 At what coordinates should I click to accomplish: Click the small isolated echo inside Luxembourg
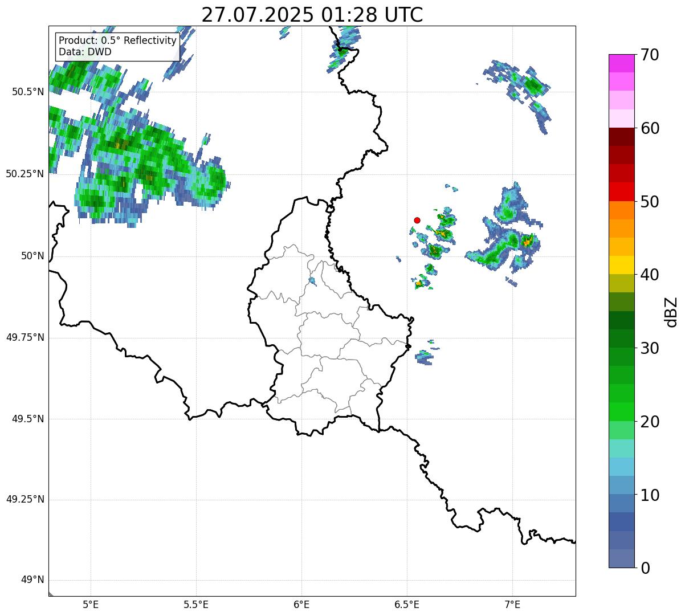click(x=312, y=281)
